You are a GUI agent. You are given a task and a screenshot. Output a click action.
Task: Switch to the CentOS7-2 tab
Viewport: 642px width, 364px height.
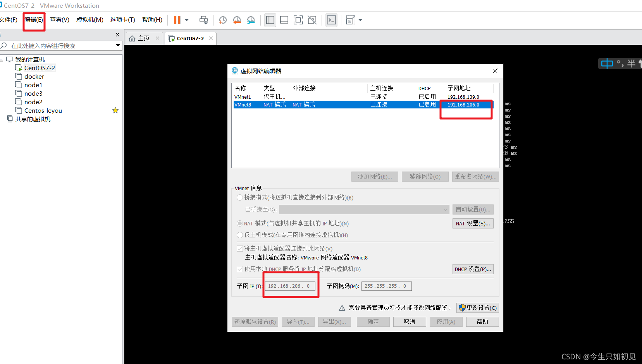click(190, 38)
